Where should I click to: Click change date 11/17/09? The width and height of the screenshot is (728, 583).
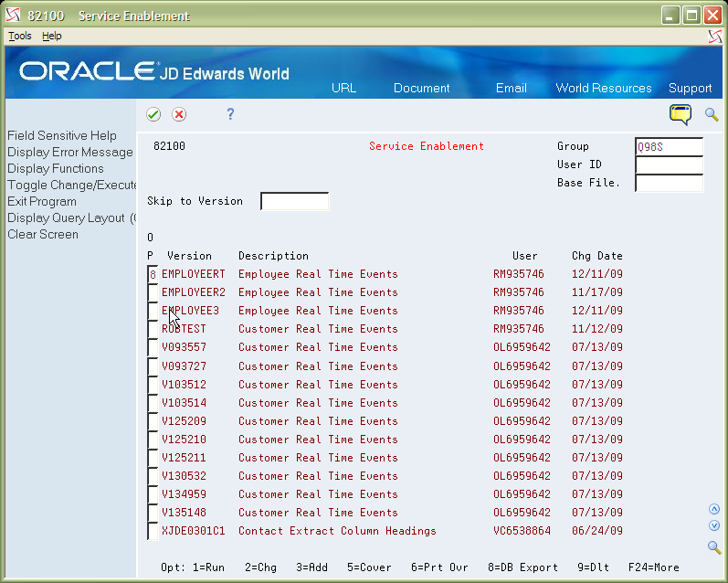click(x=597, y=292)
